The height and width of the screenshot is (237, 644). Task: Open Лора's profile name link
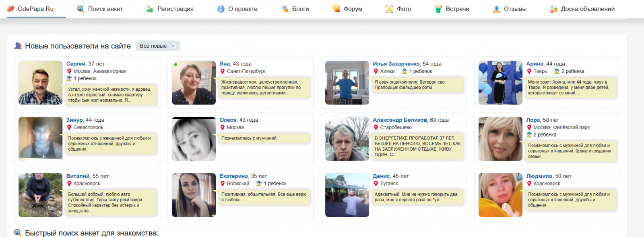point(533,120)
